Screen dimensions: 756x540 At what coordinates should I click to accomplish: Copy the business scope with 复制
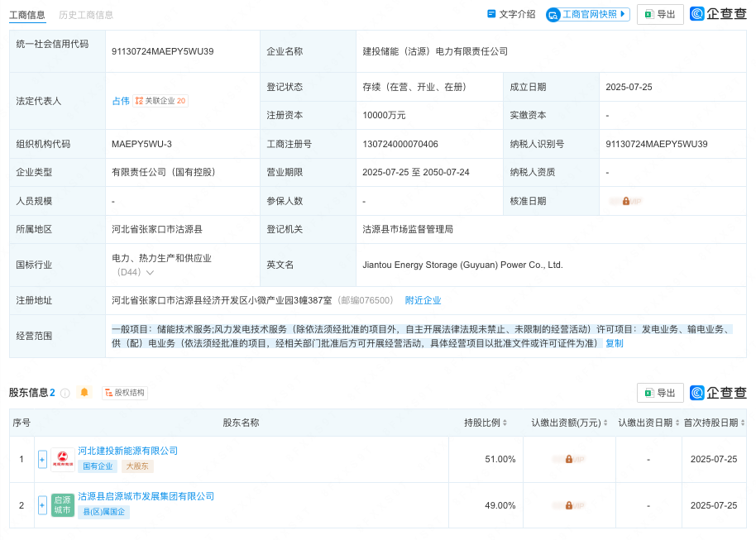click(x=615, y=343)
